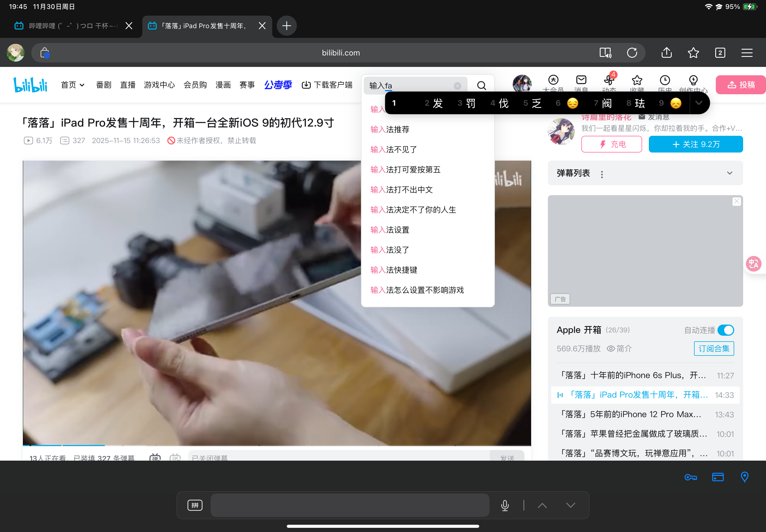Image resolution: width=766 pixels, height=532 pixels.
Task: Click the floating translate icon
Action: click(753, 264)
